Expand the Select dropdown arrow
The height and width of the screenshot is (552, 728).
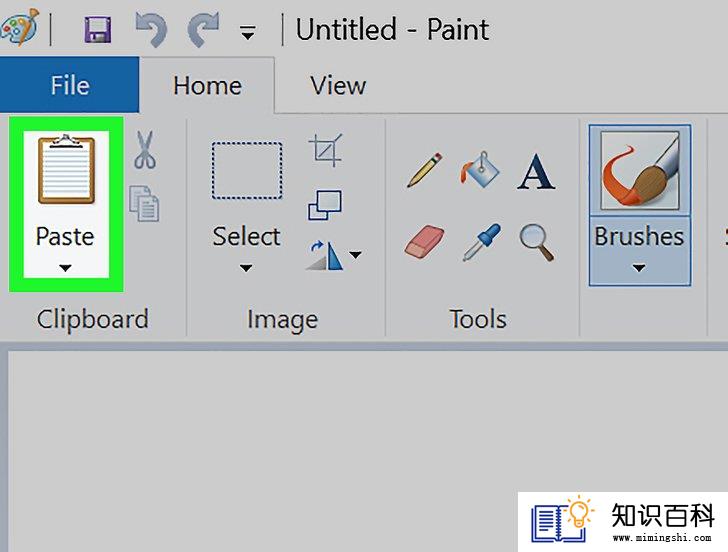(x=246, y=268)
